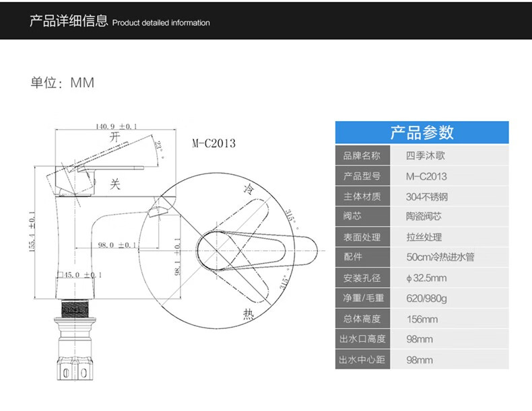This screenshot has height=411, width=532.
Task: Click the 开 open handle position label
Action: point(114,136)
